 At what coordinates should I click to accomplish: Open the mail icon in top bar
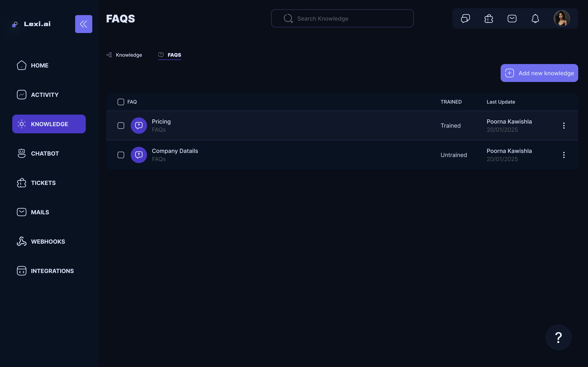[x=512, y=18]
